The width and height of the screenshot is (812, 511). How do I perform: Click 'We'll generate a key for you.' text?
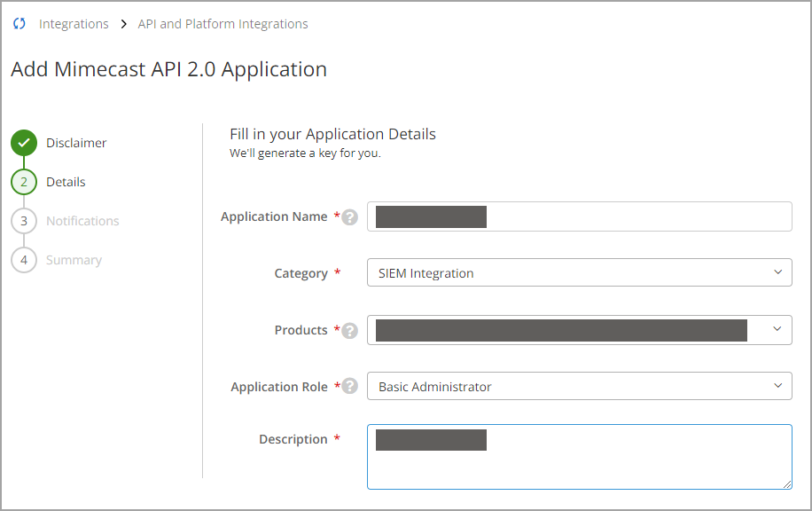point(305,153)
